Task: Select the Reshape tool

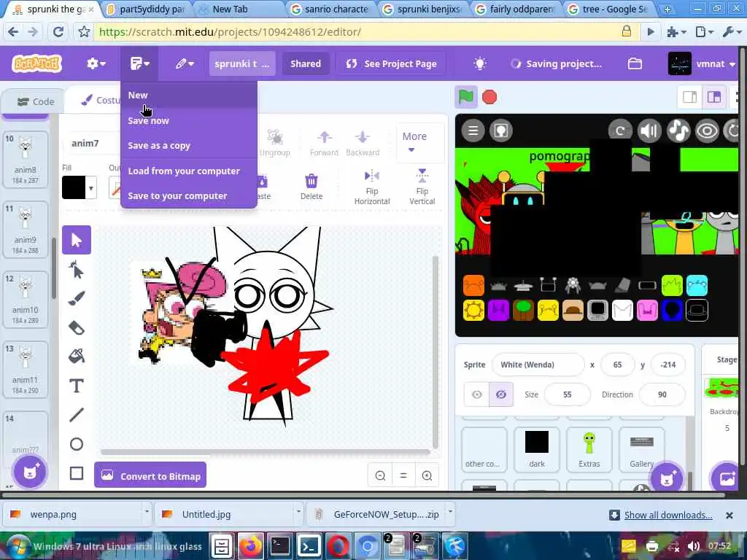Action: point(76,270)
